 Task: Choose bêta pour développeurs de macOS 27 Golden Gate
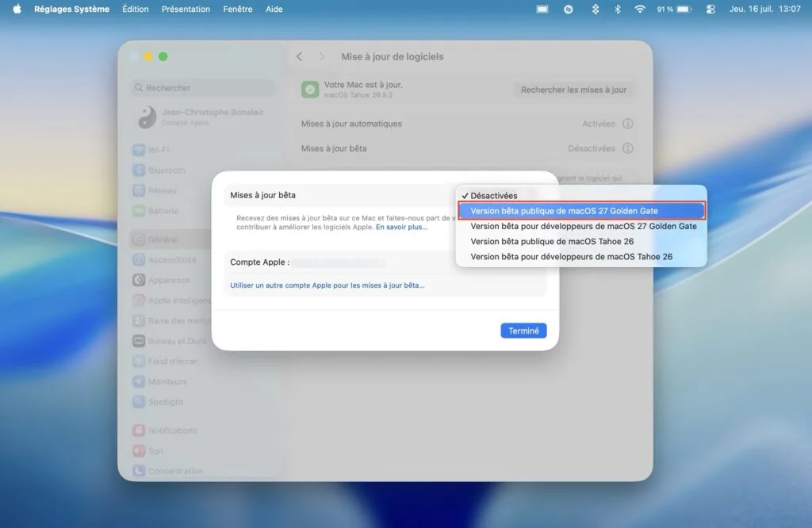(581, 226)
